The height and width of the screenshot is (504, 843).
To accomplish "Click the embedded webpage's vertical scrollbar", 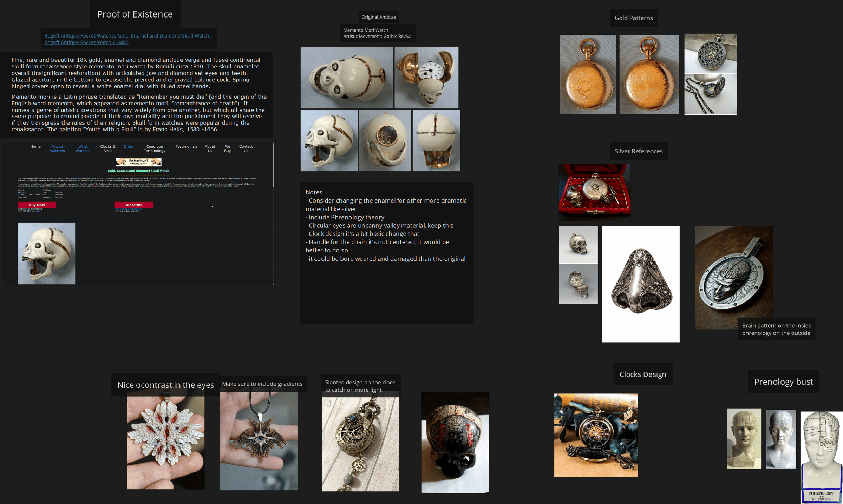I will click(x=273, y=165).
